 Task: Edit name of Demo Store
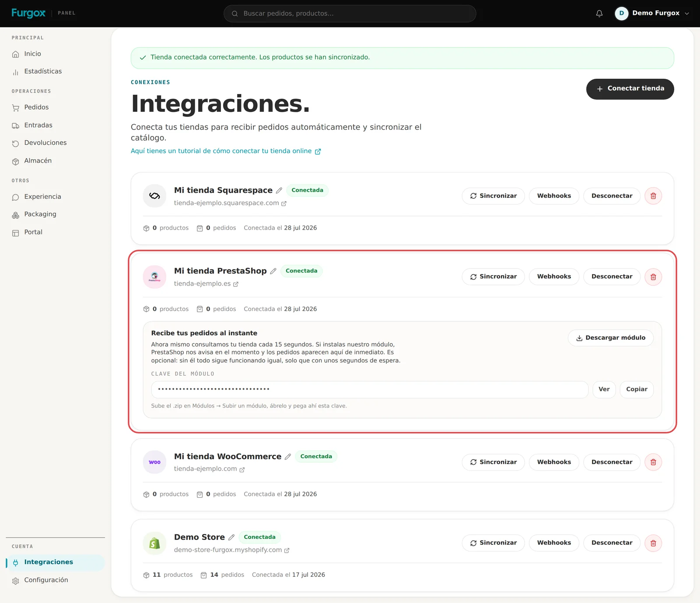coord(231,537)
